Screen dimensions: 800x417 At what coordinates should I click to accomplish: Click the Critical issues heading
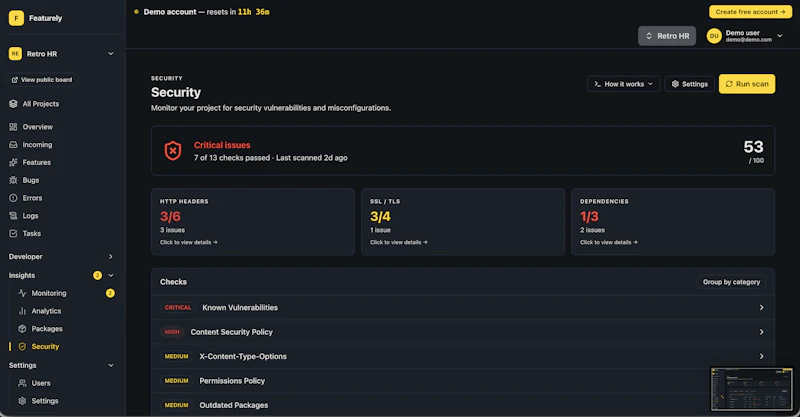222,145
